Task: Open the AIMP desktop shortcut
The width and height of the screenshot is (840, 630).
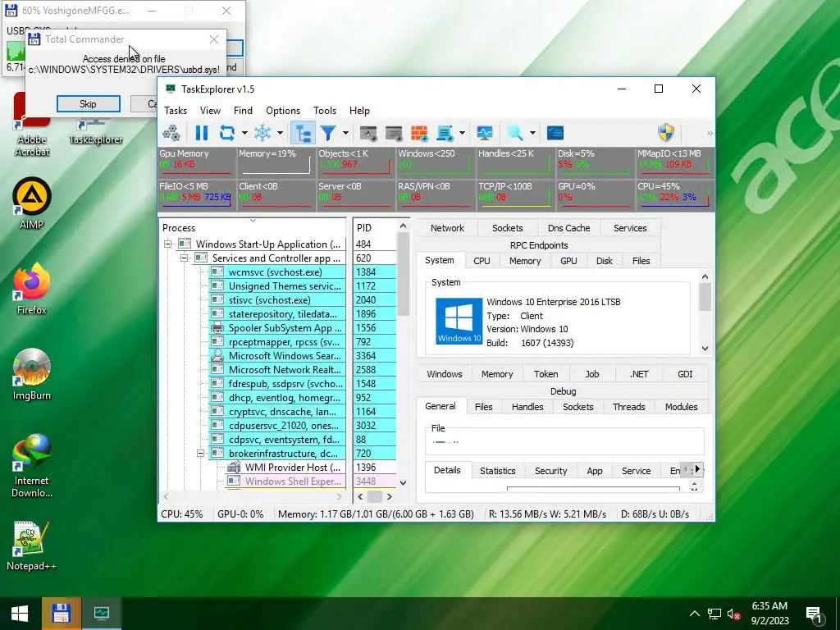Action: tap(32, 203)
